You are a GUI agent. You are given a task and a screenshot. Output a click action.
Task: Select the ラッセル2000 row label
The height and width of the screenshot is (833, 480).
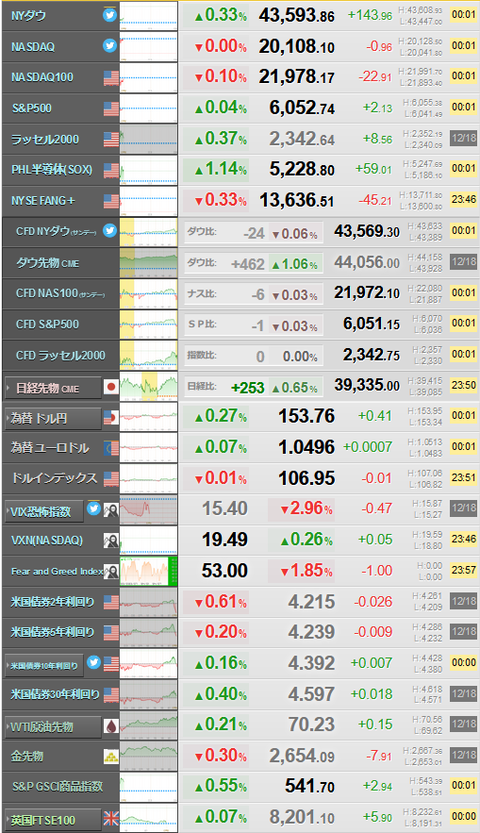pyautogui.click(x=45, y=140)
